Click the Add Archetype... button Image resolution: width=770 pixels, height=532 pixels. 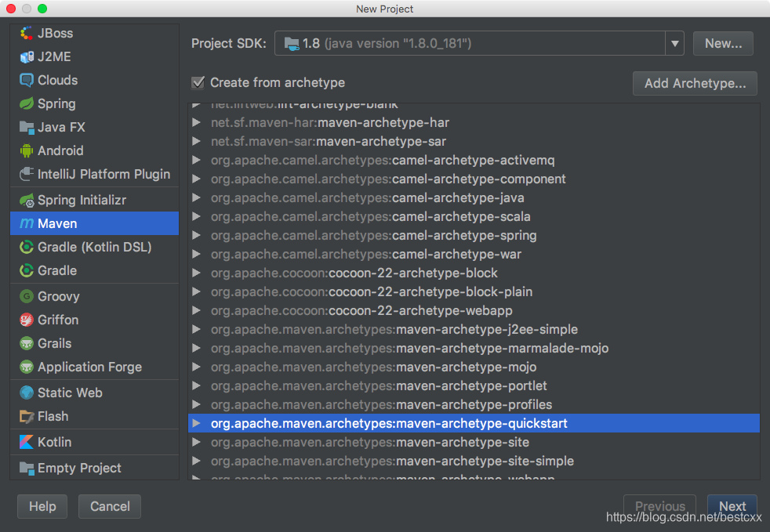(x=695, y=83)
